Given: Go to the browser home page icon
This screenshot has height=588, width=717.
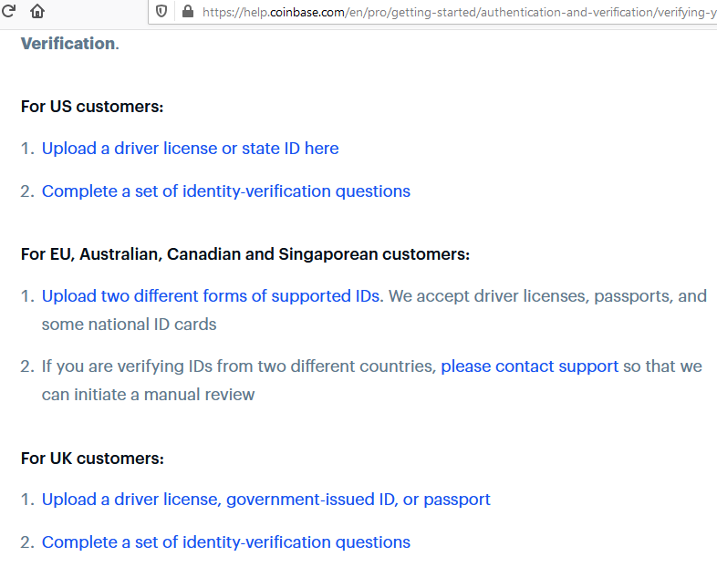Looking at the screenshot, I should click(37, 12).
